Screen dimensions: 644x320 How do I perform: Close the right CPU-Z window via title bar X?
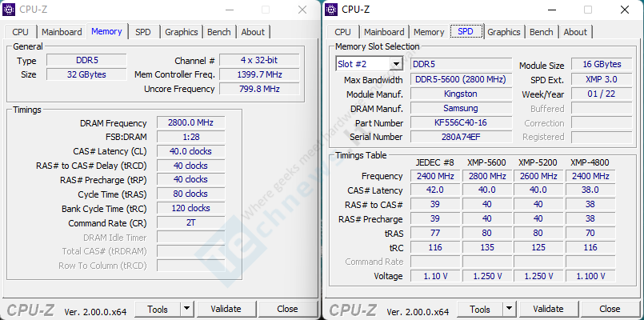pos(625,10)
